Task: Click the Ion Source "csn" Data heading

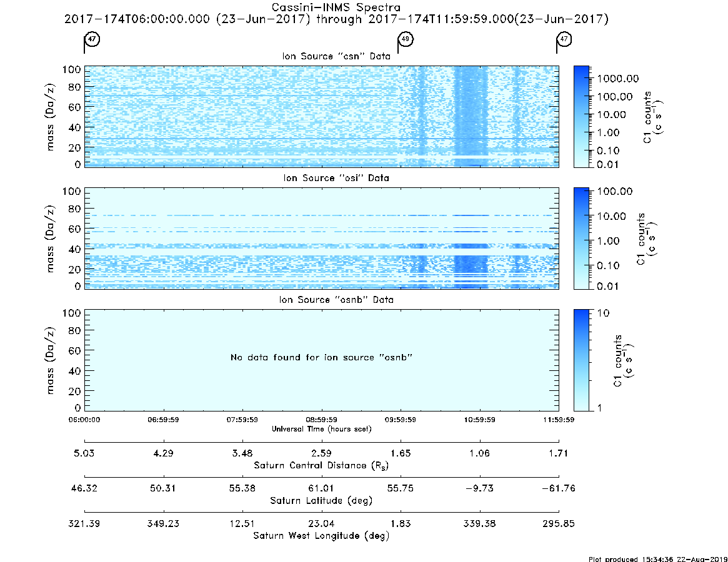Action: 336,56
